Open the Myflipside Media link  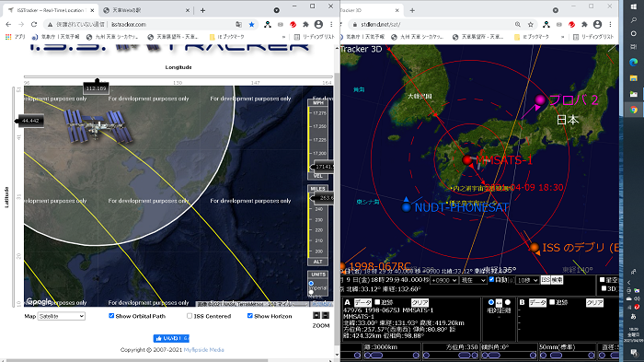tap(203, 350)
